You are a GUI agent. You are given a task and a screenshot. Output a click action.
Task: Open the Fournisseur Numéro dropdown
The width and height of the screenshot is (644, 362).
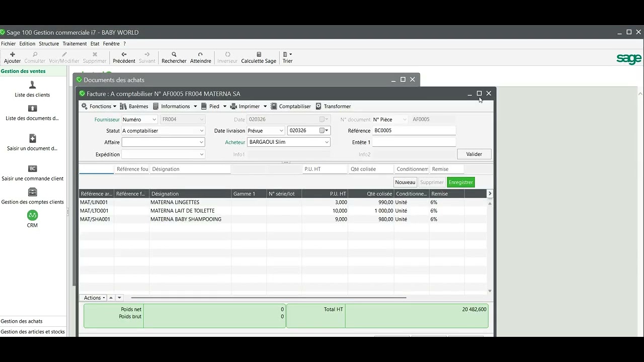tap(140, 120)
